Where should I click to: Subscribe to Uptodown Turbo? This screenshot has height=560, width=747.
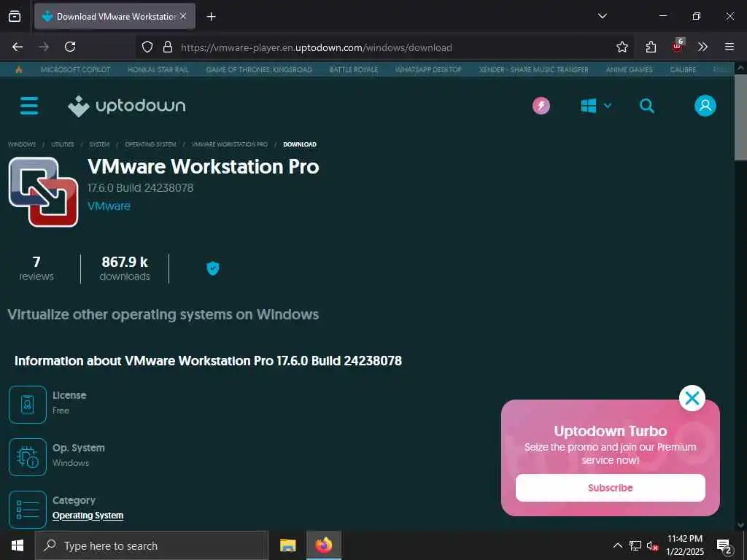[x=611, y=488]
